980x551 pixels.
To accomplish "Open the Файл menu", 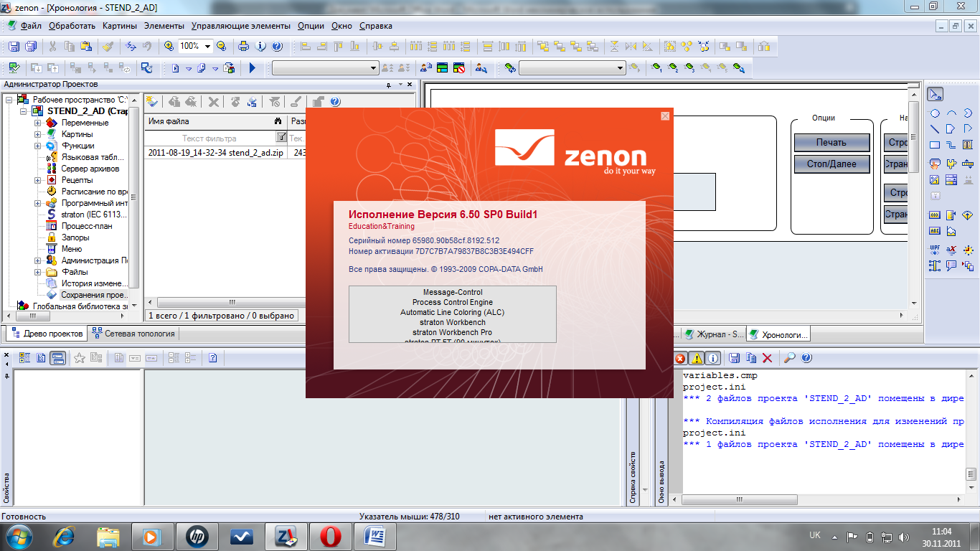I will pyautogui.click(x=32, y=26).
